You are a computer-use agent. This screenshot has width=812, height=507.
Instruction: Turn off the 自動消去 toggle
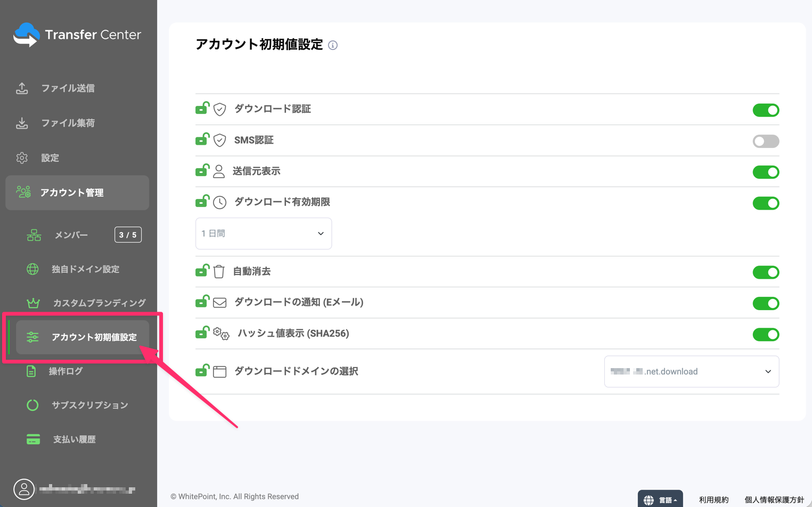coord(766,272)
